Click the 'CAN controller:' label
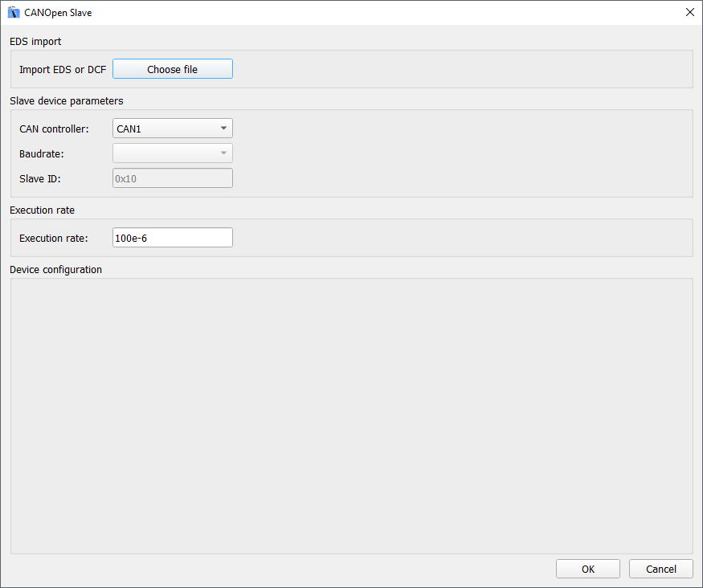This screenshot has height=588, width=703. [x=54, y=129]
